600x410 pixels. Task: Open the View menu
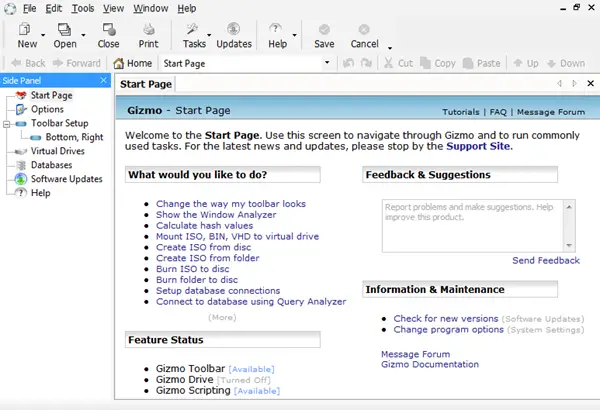click(x=113, y=8)
